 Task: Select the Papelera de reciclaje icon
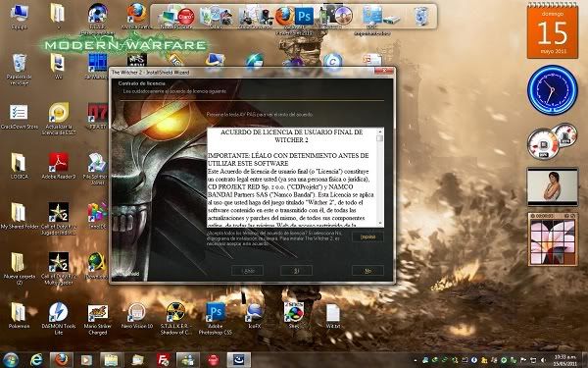pyautogui.click(x=19, y=69)
